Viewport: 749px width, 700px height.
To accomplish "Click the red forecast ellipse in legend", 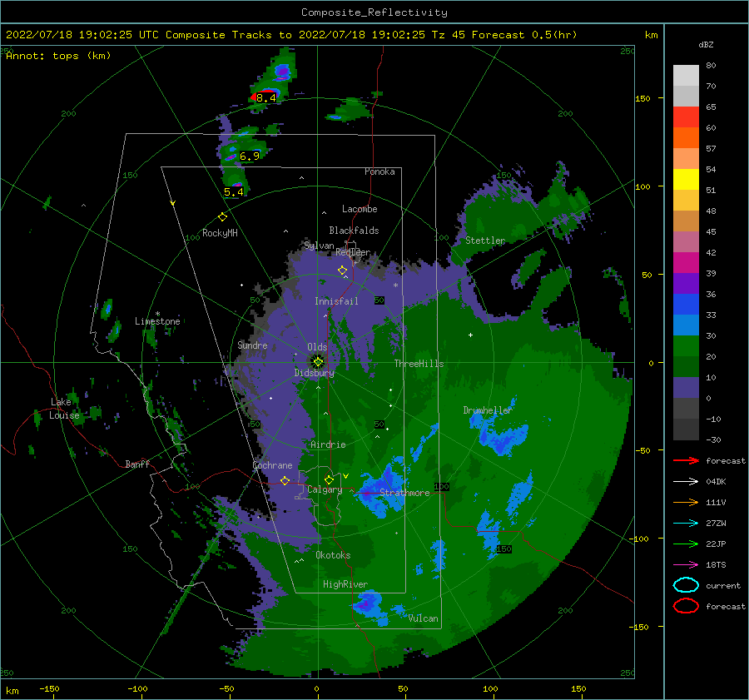I will coord(686,606).
